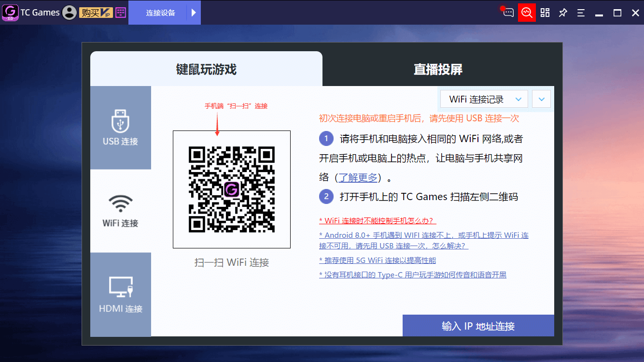Click the WiFi QR code image
This screenshot has height=362, width=644.
[x=232, y=189]
